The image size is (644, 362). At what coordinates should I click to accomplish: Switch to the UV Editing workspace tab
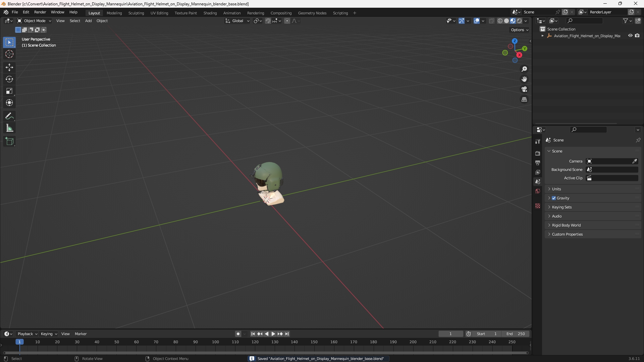point(159,13)
